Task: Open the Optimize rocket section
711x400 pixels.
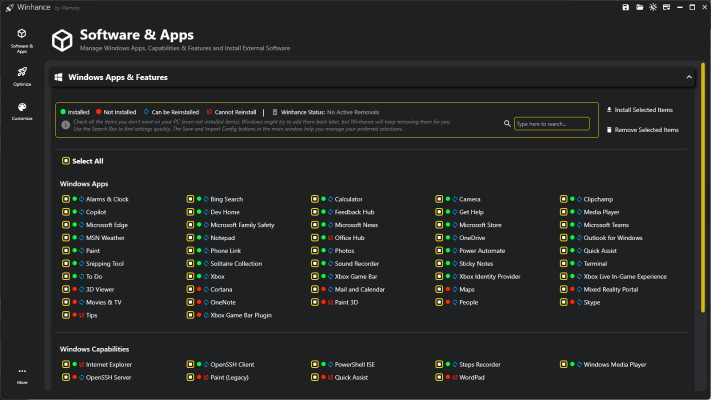Action: click(x=22, y=76)
